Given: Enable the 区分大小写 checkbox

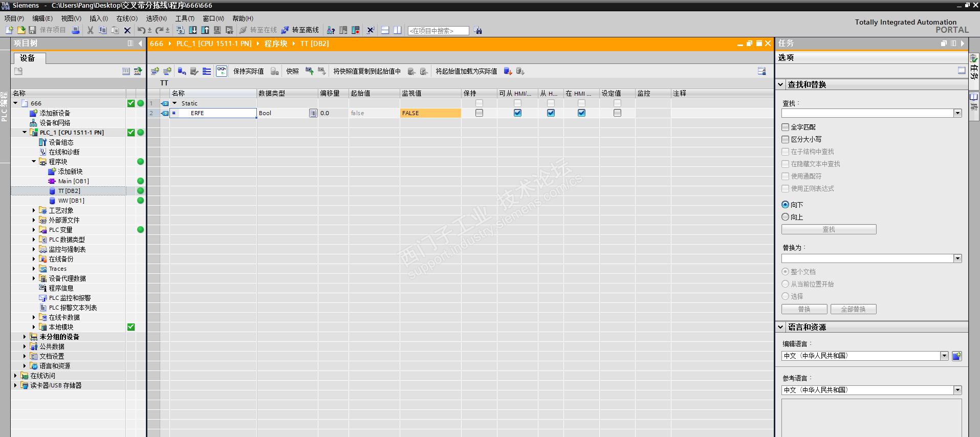Looking at the screenshot, I should 786,139.
